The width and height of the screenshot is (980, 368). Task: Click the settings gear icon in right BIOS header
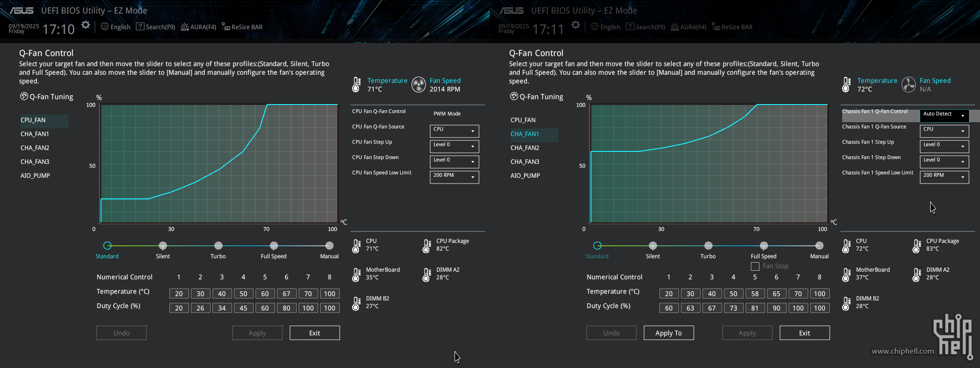pyautogui.click(x=575, y=25)
